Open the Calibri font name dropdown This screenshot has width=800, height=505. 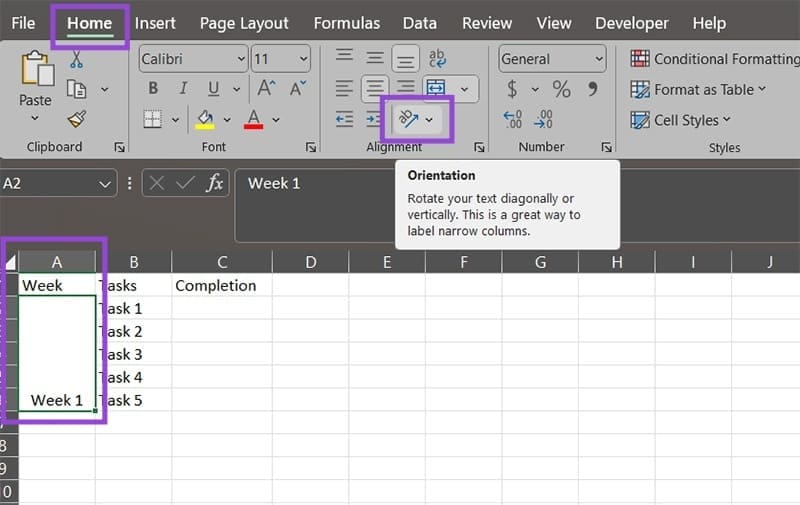click(x=192, y=60)
